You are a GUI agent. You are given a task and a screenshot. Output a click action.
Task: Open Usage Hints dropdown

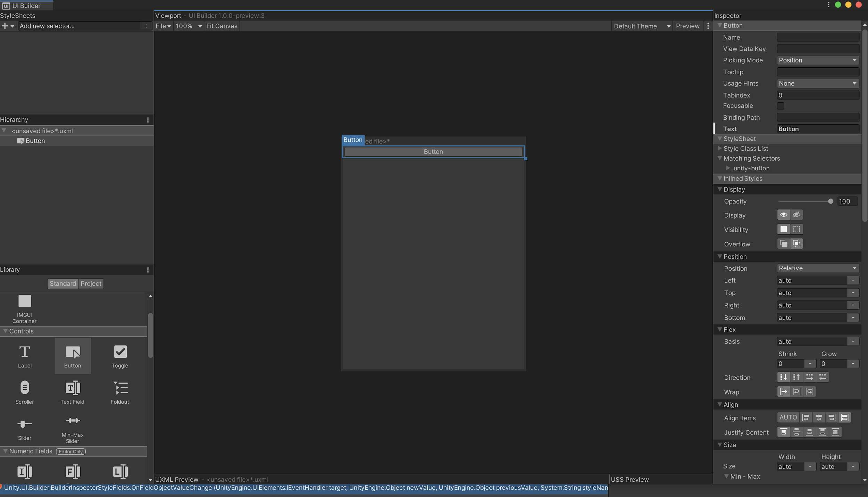click(818, 83)
